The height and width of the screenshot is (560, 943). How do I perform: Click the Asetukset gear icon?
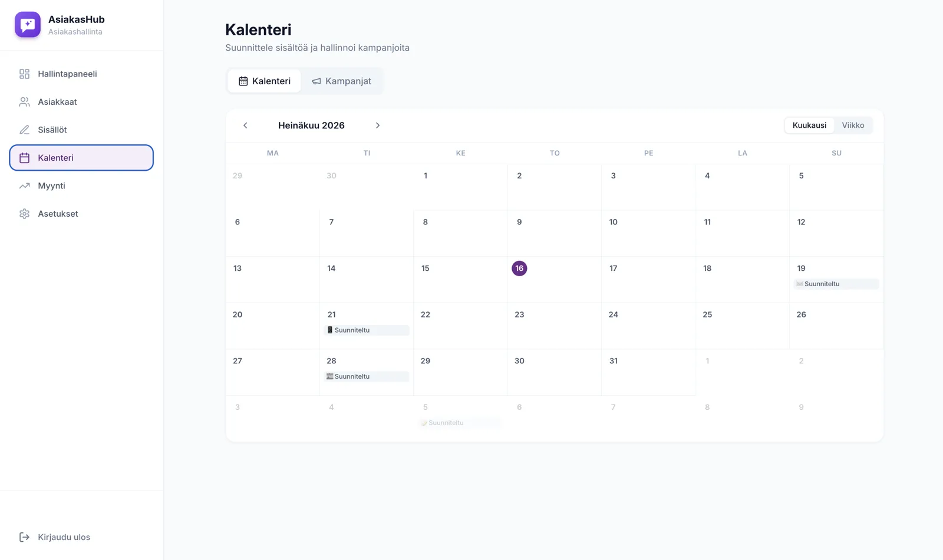point(24,214)
